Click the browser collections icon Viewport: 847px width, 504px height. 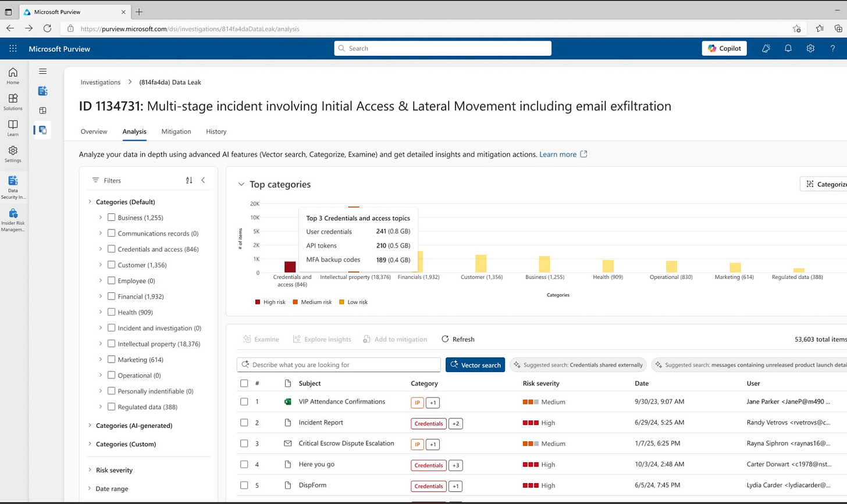pyautogui.click(x=838, y=28)
